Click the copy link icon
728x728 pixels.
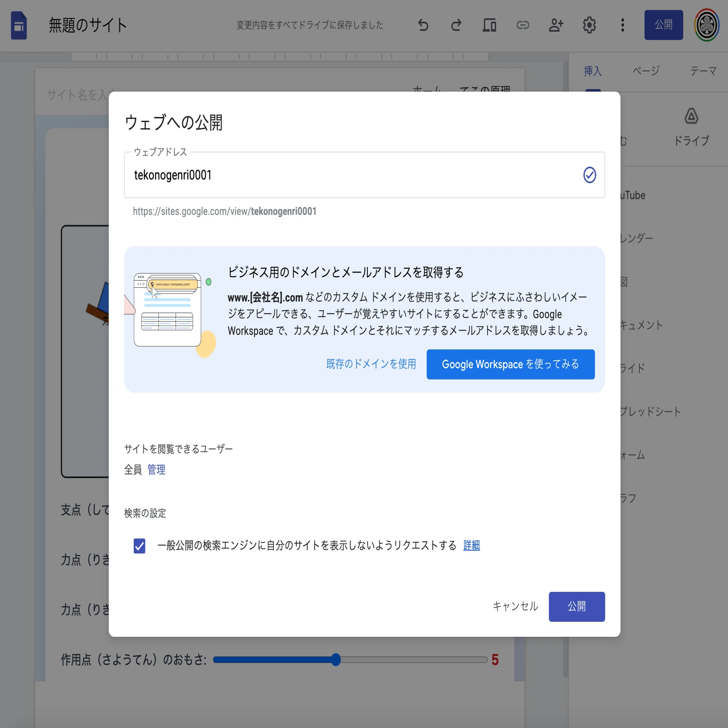[x=523, y=25]
